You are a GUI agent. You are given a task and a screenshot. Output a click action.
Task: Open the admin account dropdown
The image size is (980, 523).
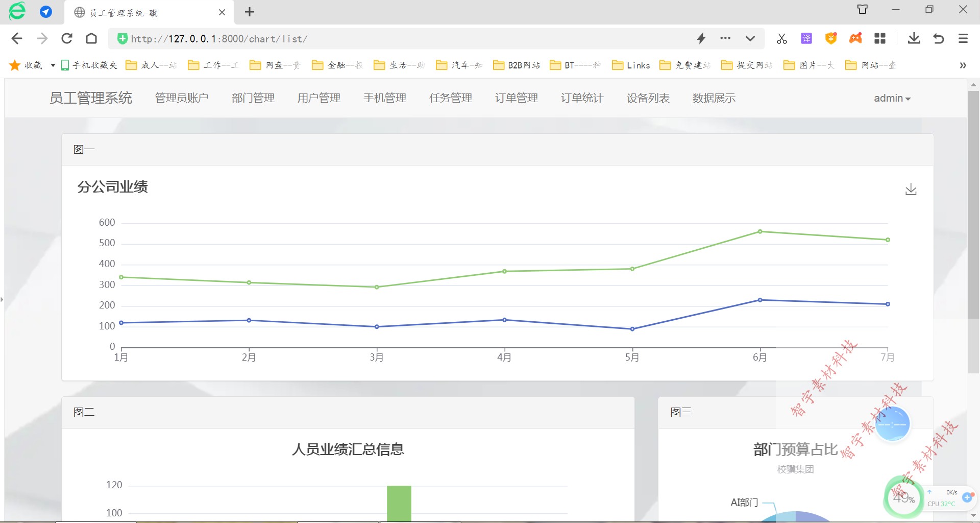point(892,98)
